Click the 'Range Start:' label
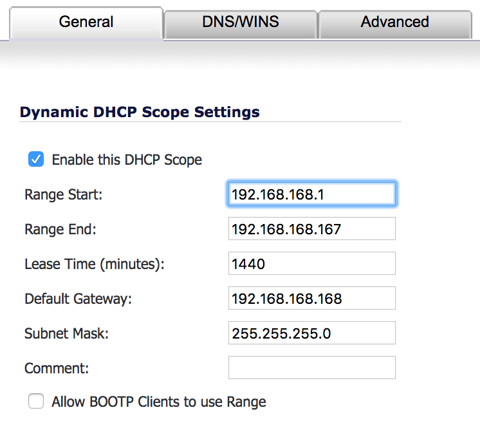Viewport: 480px width, 448px height. 63,195
